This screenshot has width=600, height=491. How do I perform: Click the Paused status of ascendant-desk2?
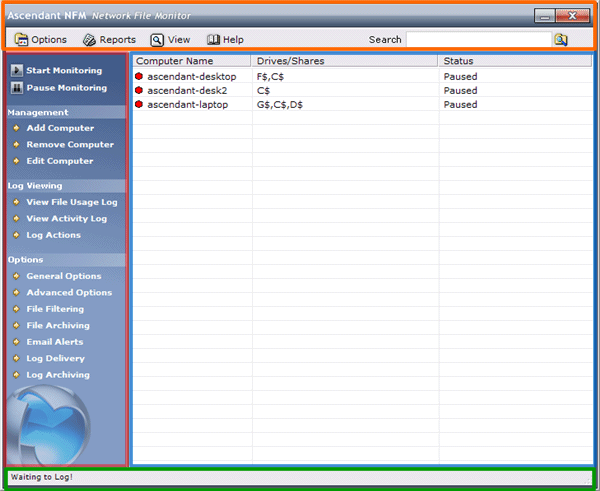click(x=460, y=91)
